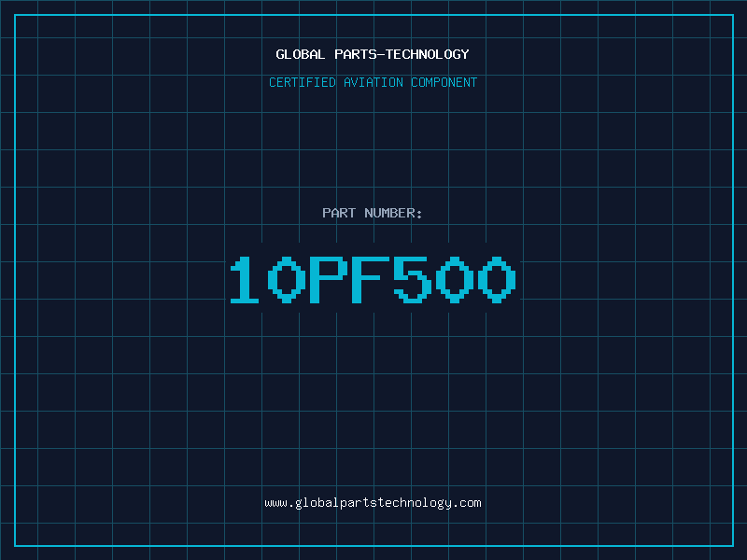Click the GLOBAL PARTS-TECHNOLOGY heading
747x560 pixels.
tap(373, 54)
